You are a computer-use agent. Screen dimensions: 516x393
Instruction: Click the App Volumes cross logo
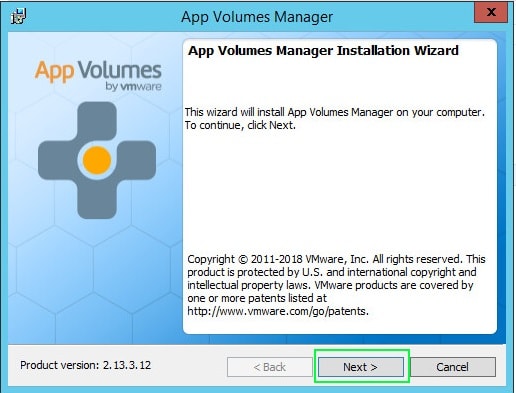coord(97,160)
